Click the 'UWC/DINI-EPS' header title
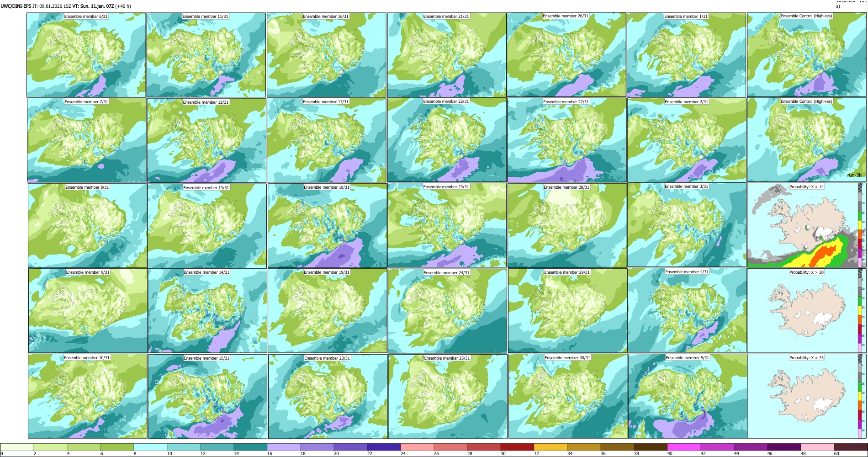868x457 pixels. pyautogui.click(x=16, y=6)
